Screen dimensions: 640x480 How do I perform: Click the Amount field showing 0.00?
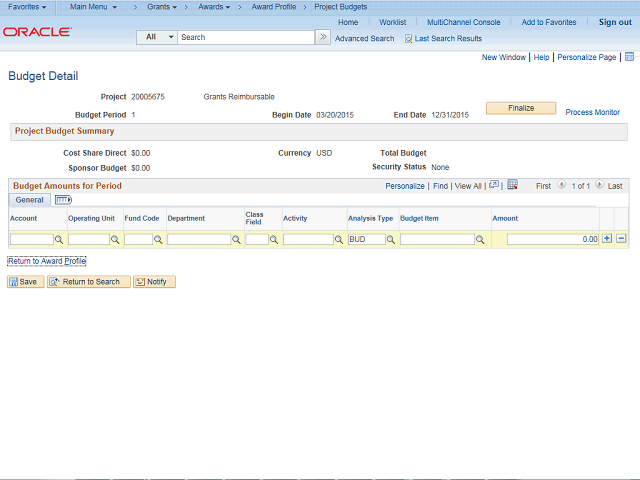coord(553,239)
